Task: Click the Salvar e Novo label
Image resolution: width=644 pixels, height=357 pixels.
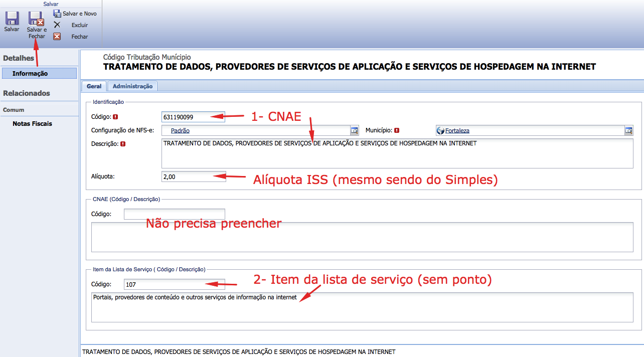Action: point(80,14)
